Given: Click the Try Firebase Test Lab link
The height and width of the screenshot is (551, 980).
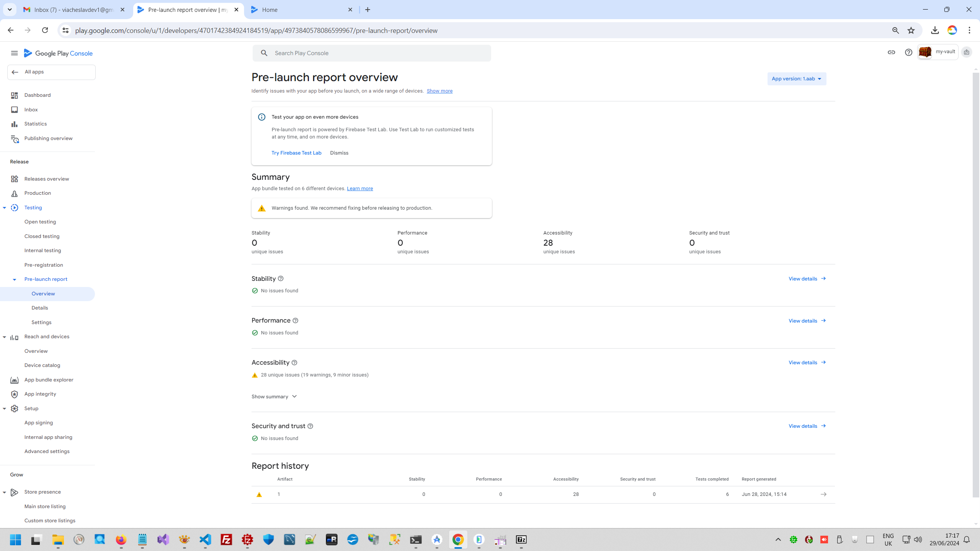Looking at the screenshot, I should pos(296,153).
